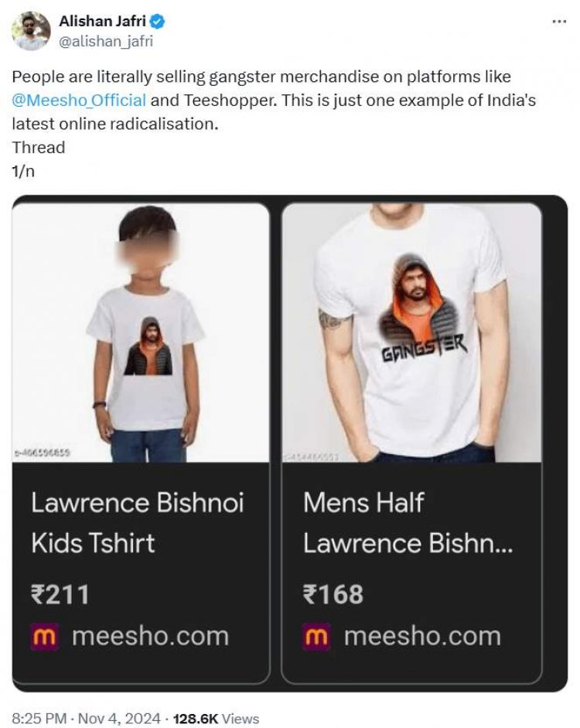Screen dimensions: 580x728
Task: Select the ₹211 price text
Action: point(60,594)
